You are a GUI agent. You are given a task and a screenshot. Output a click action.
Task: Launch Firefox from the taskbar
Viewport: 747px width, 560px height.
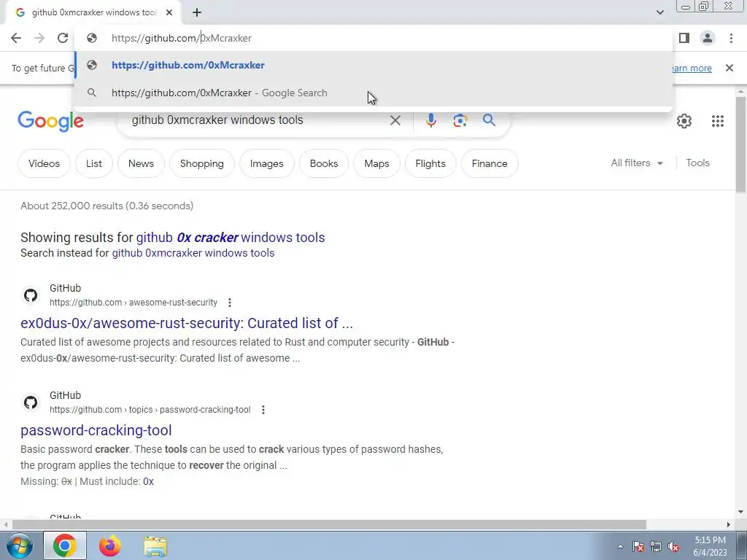pyautogui.click(x=110, y=545)
